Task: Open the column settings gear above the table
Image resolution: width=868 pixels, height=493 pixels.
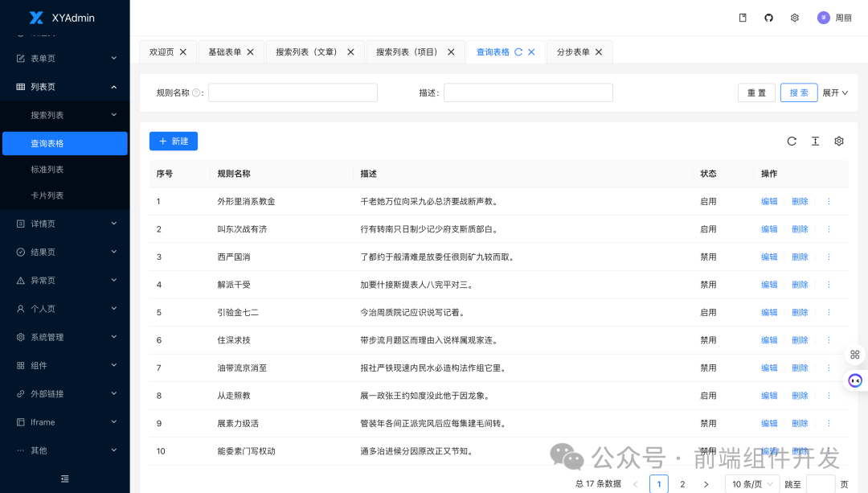Action: 838,141
